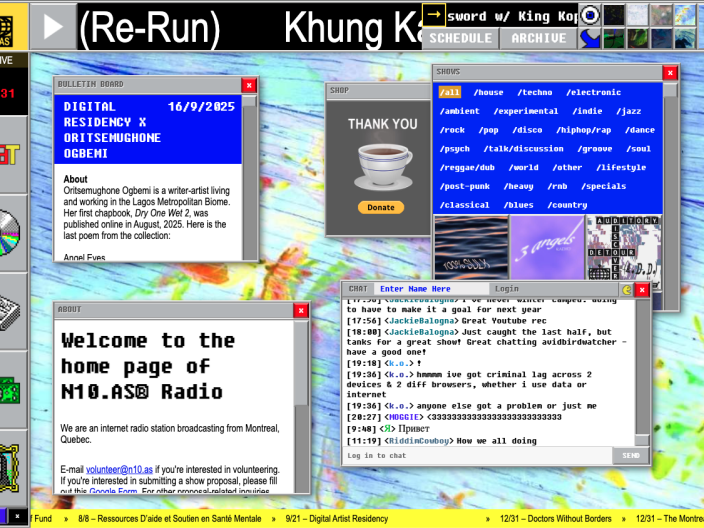Click the Donate button

(381, 208)
